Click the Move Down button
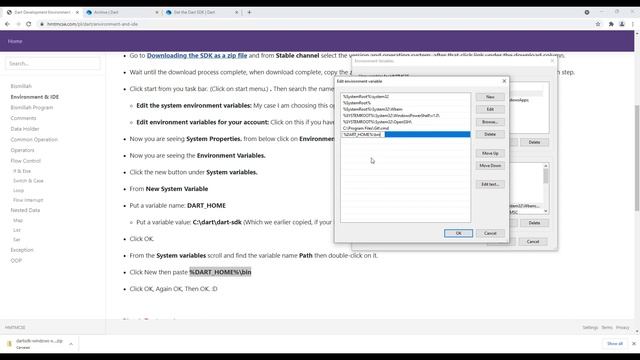This screenshot has width=640, height=360. 490,166
